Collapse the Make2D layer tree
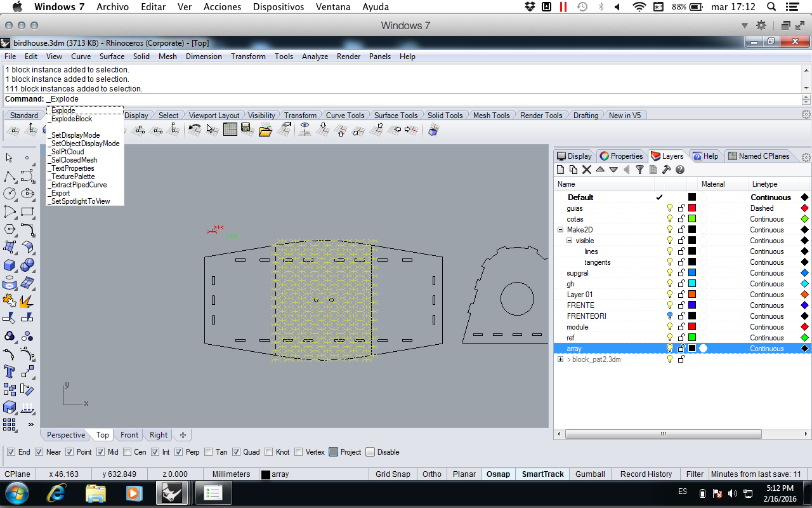This screenshot has height=508, width=812. [x=560, y=230]
